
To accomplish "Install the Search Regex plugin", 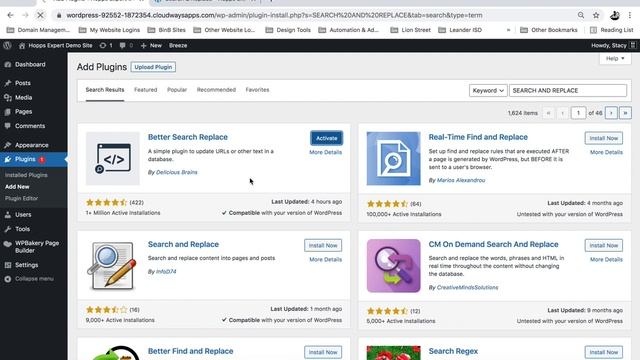I will click(x=604, y=352).
